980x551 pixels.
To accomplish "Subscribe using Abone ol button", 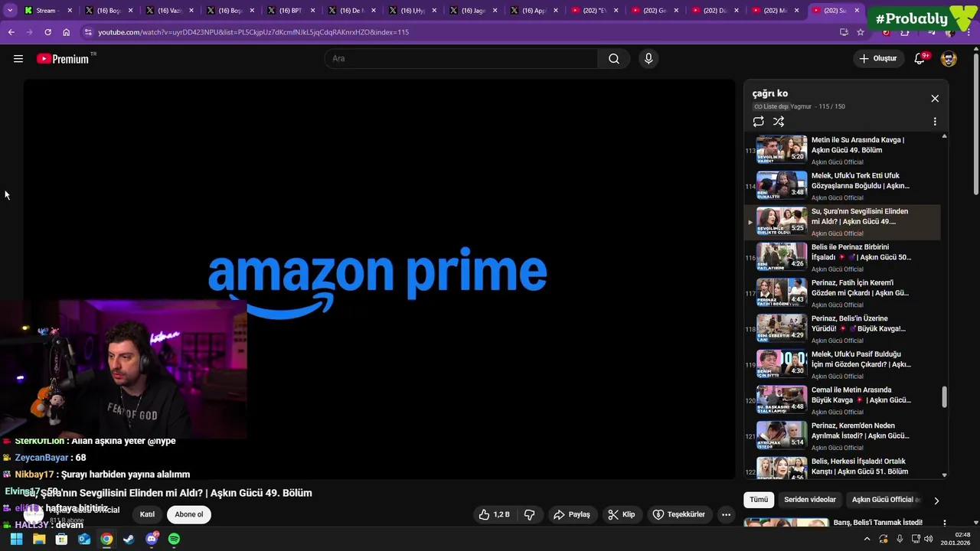I will 189,514.
